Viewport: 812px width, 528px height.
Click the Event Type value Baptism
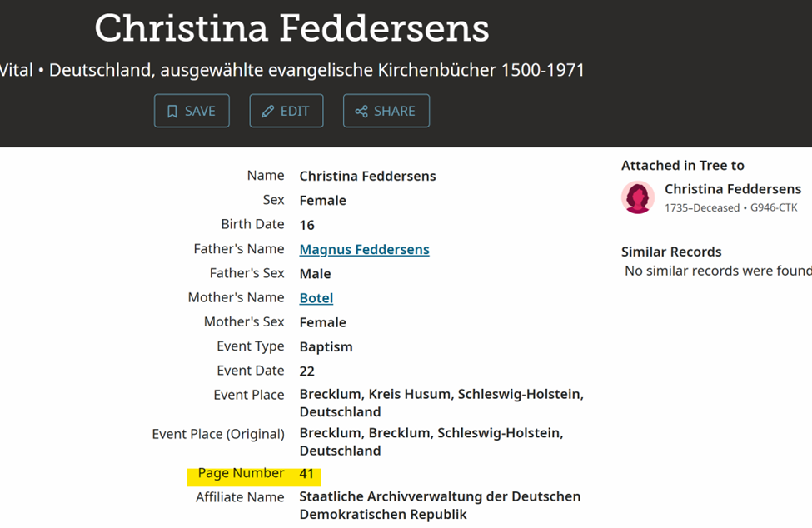[x=326, y=346]
